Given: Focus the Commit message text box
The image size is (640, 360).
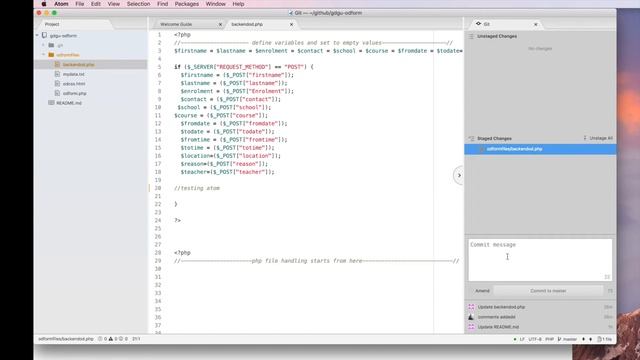Looking at the screenshot, I should click(540, 260).
